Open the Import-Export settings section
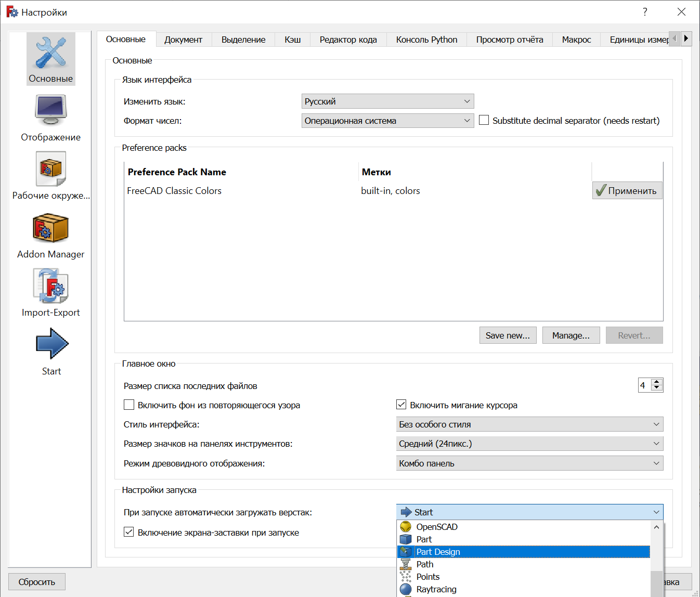 click(51, 293)
